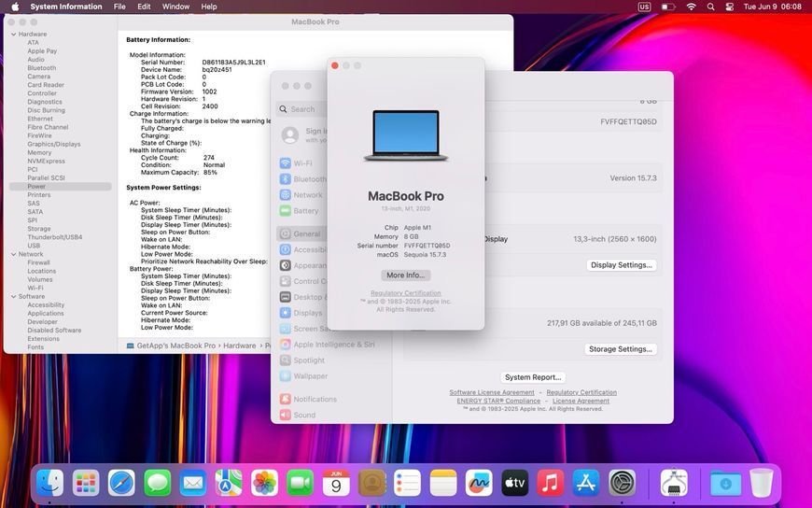Open Control Center in the menu bar
The height and width of the screenshot is (508, 812).
[x=730, y=7]
